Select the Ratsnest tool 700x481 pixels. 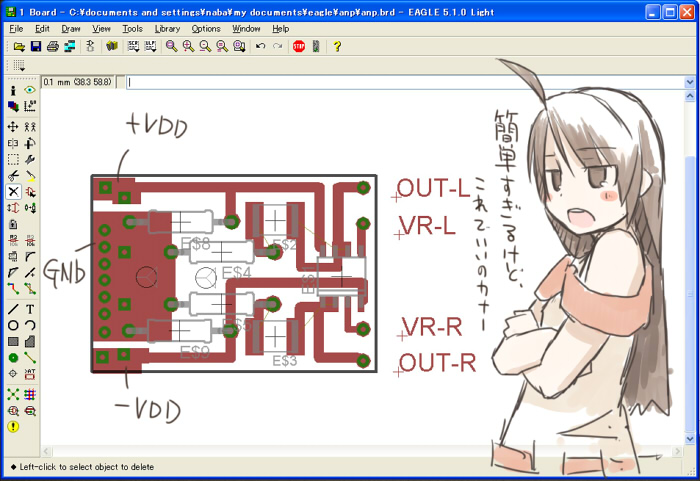tap(13, 394)
